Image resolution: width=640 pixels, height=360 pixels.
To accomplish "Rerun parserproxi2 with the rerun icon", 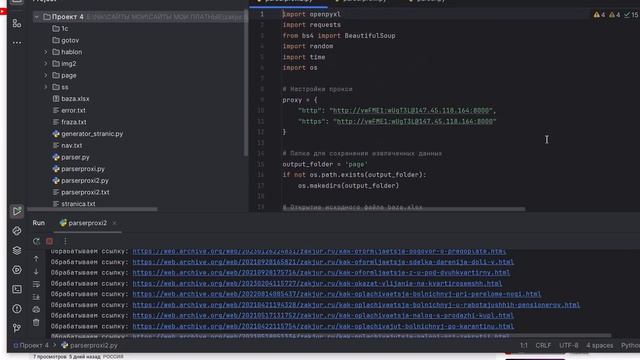I will pyautogui.click(x=36, y=241).
